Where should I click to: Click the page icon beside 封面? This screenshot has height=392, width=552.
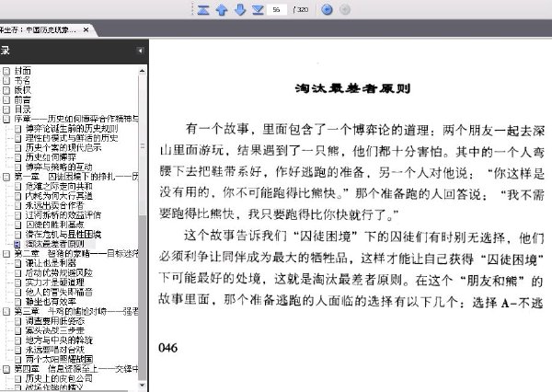click(6, 71)
